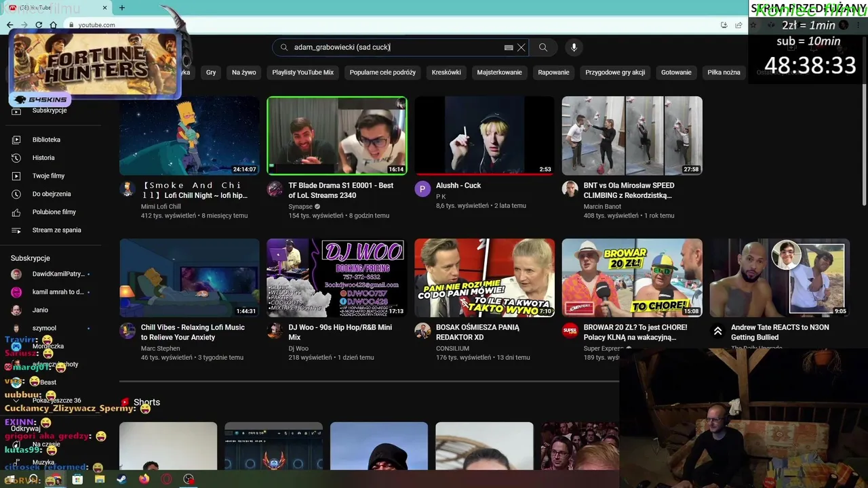Open a new browser tab with plus
The image size is (868, 488).
(122, 7)
